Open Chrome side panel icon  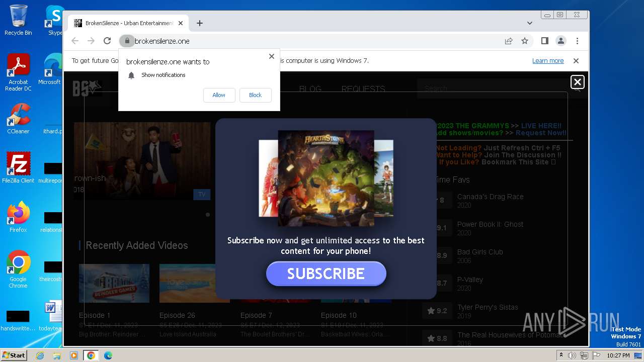click(544, 41)
